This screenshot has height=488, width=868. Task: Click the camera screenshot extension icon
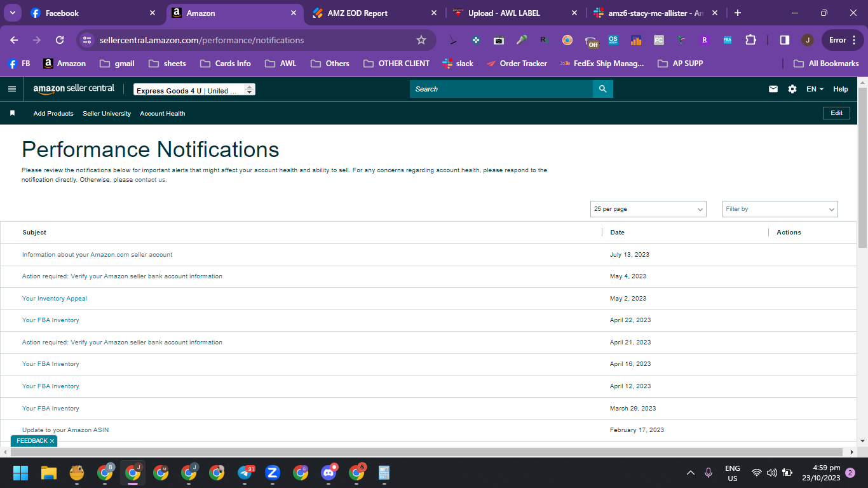point(499,40)
